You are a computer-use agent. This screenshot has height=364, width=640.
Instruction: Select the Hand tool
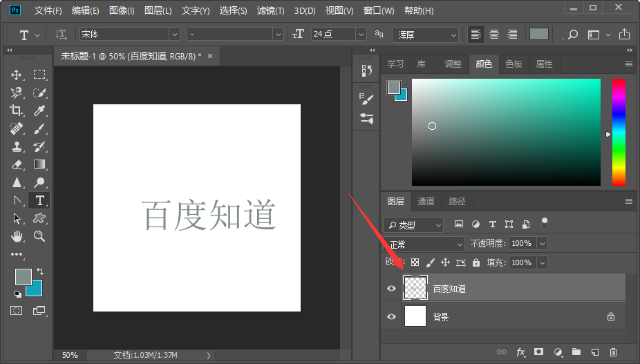pos(17,236)
